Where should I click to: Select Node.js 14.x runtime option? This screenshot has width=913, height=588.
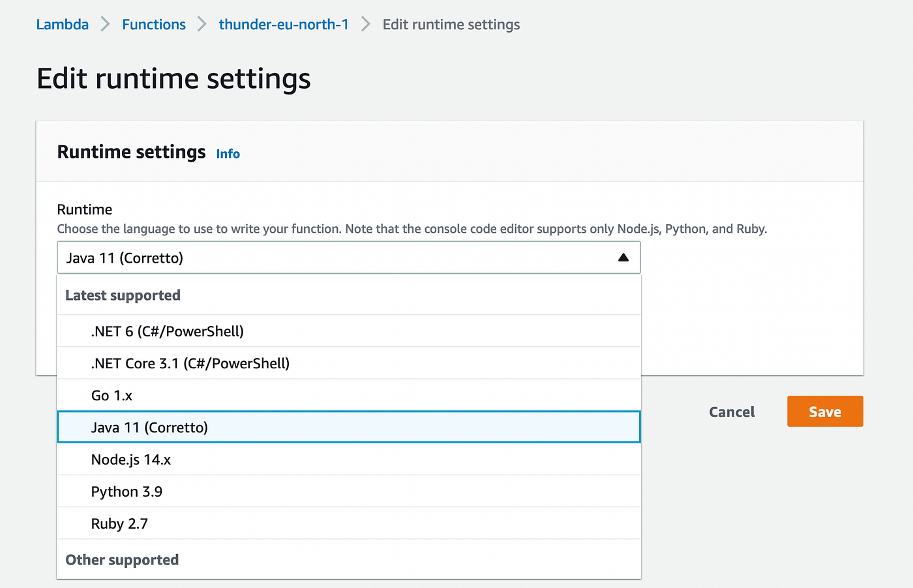point(131,460)
